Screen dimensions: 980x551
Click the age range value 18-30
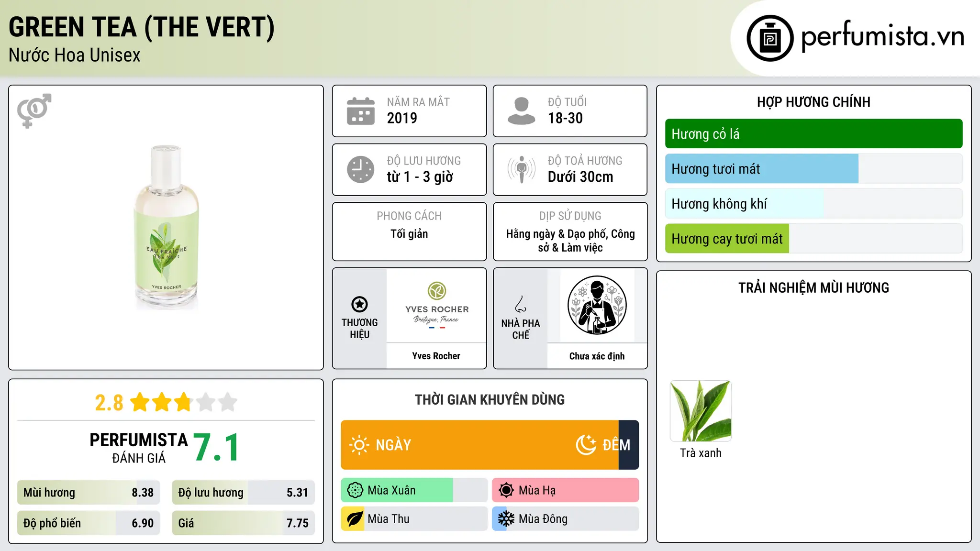pyautogui.click(x=565, y=118)
